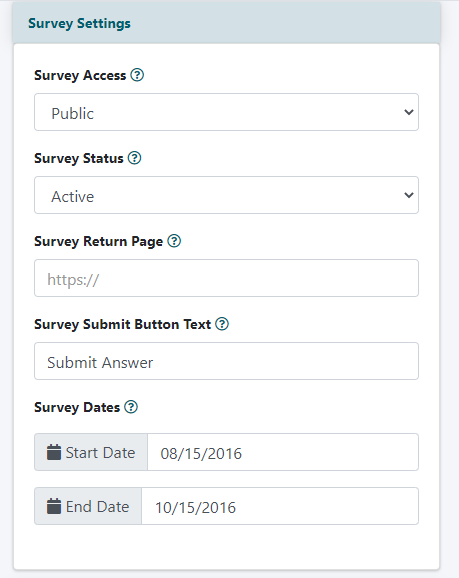Click the calendar icon for Start Date
459x578 pixels.
pyautogui.click(x=54, y=452)
